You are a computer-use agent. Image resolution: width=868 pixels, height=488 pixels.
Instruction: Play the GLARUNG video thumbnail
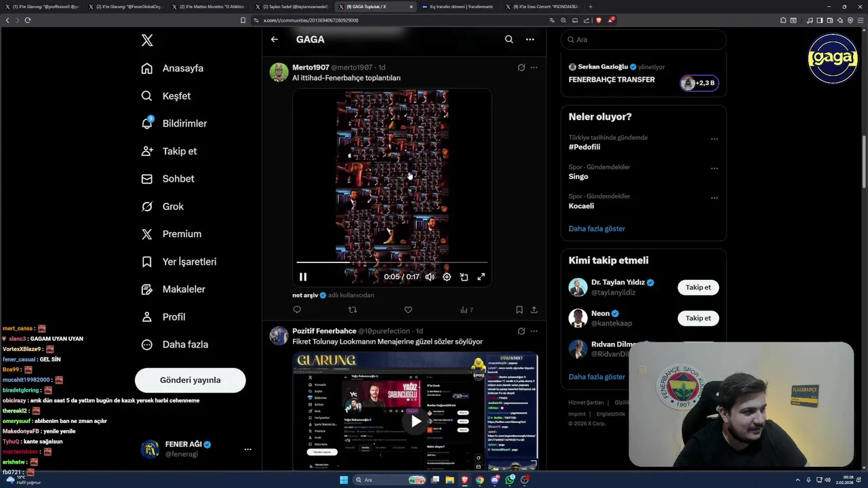click(416, 421)
